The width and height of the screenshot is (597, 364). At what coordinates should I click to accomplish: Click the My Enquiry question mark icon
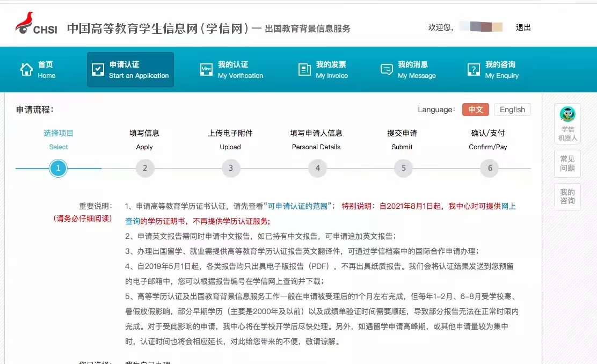[474, 70]
